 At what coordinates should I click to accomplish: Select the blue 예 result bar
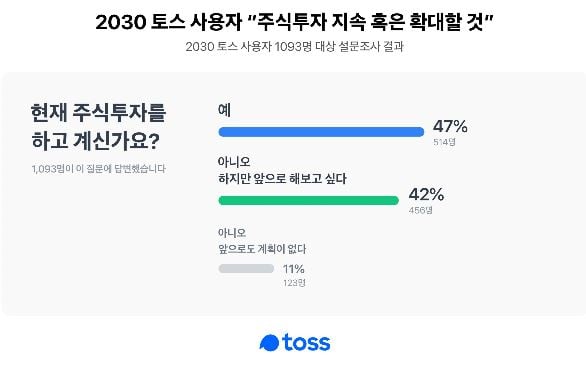coord(321,132)
